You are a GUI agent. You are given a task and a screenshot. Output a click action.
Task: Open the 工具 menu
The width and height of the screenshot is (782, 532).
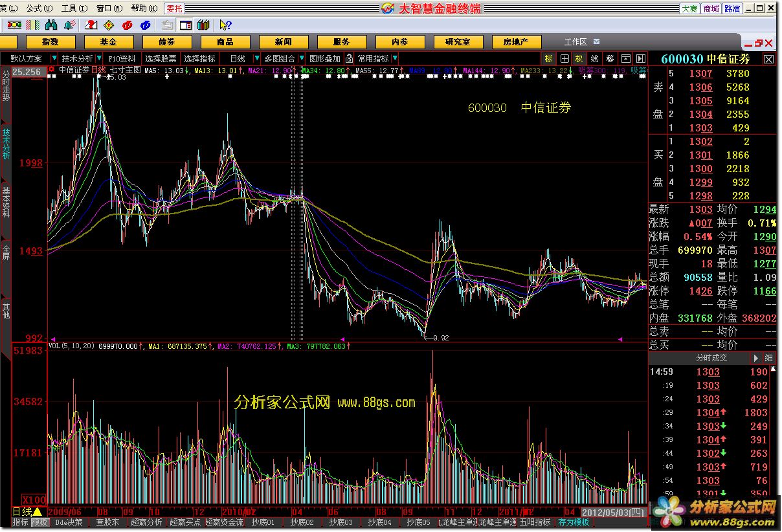click(x=74, y=8)
